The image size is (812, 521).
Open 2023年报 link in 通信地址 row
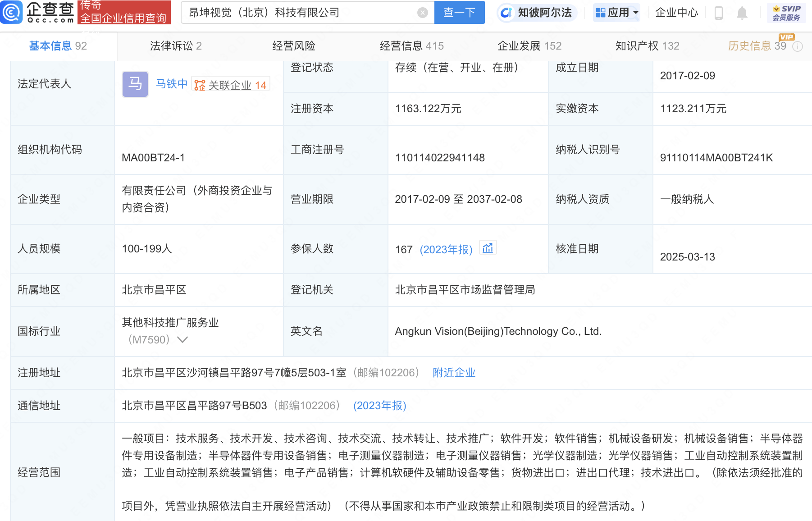(380, 406)
